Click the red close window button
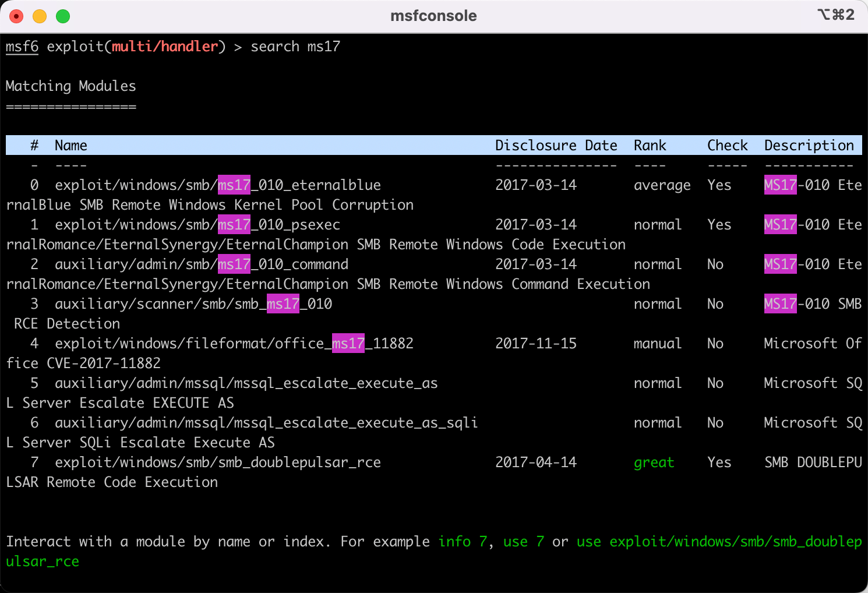The image size is (868, 593). (16, 16)
